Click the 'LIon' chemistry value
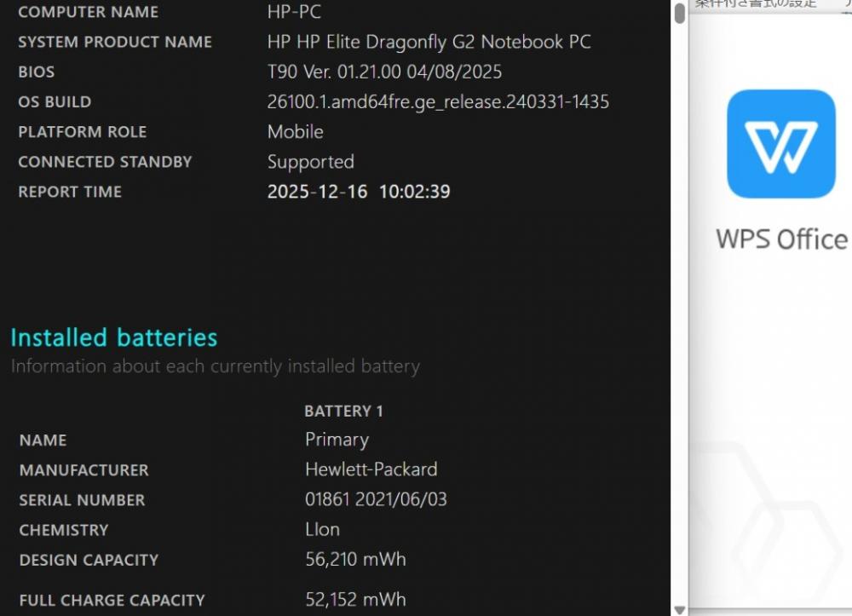Image resolution: width=852 pixels, height=616 pixels. 322,530
